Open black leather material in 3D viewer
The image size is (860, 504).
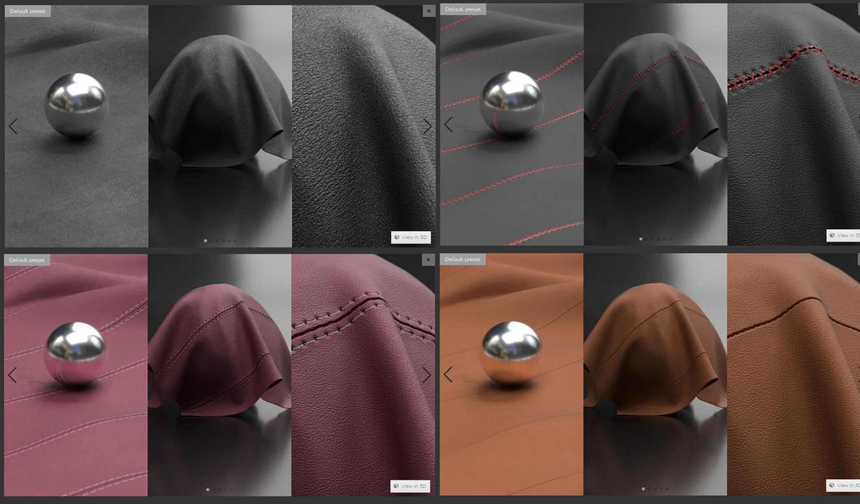(410, 237)
